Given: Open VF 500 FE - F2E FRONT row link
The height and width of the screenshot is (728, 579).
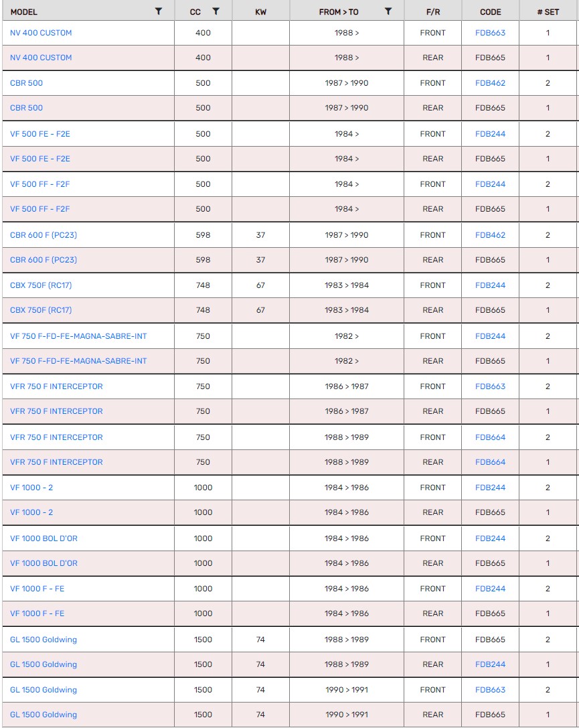Looking at the screenshot, I should (x=40, y=134).
